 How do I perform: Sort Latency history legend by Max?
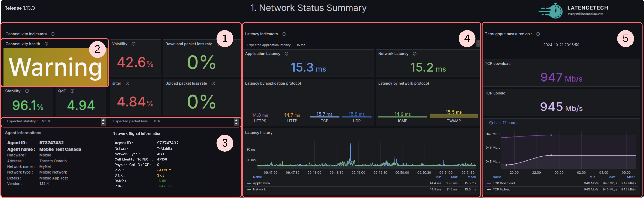tap(454, 177)
